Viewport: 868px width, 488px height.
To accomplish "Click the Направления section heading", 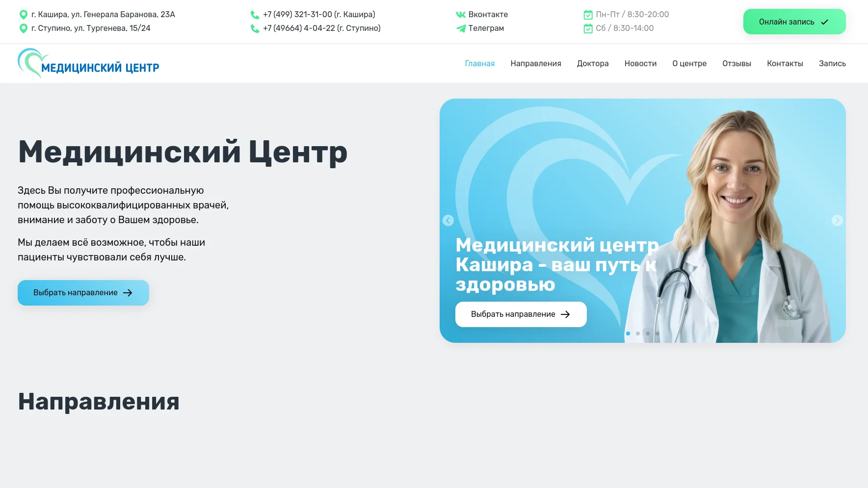I will click(x=99, y=402).
